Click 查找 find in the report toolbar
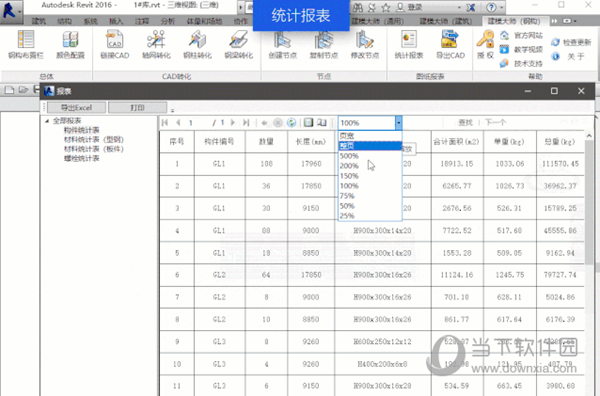 465,122
